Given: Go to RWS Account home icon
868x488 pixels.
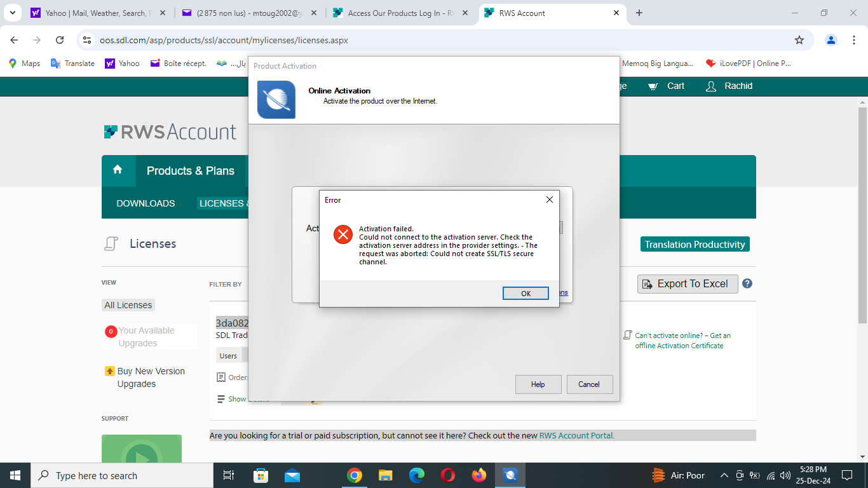Looking at the screenshot, I should coord(117,170).
